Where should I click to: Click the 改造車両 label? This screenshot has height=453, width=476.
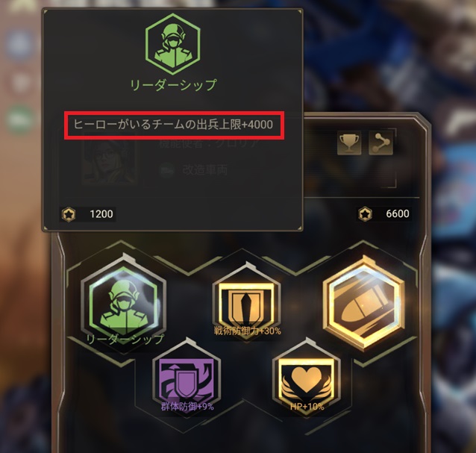point(205,170)
